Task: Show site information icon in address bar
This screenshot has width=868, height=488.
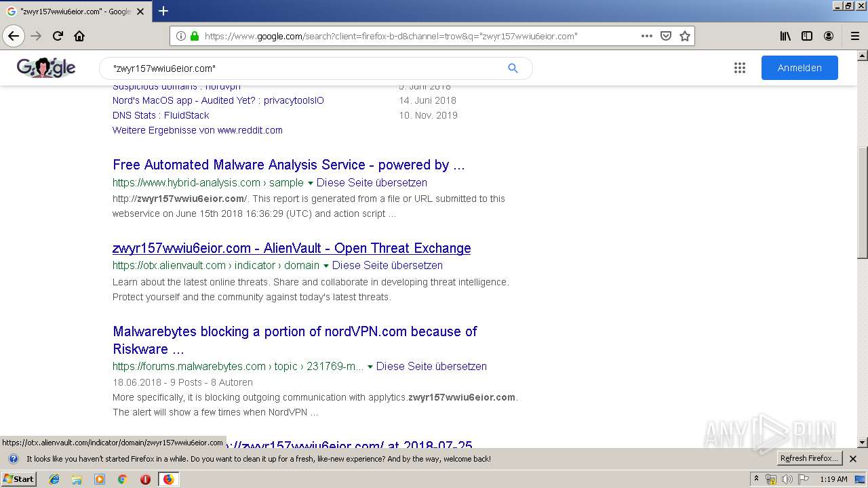Action: tap(181, 36)
